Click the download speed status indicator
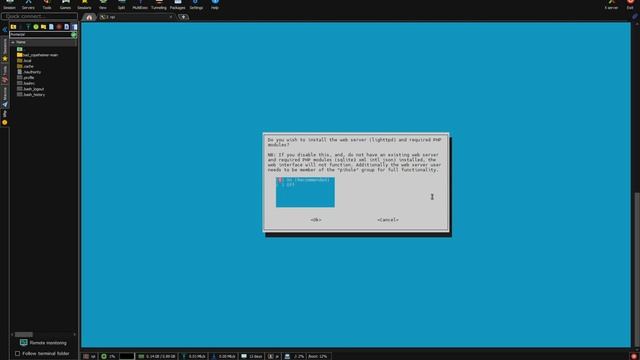This screenshot has height=360, width=640. coord(224,356)
